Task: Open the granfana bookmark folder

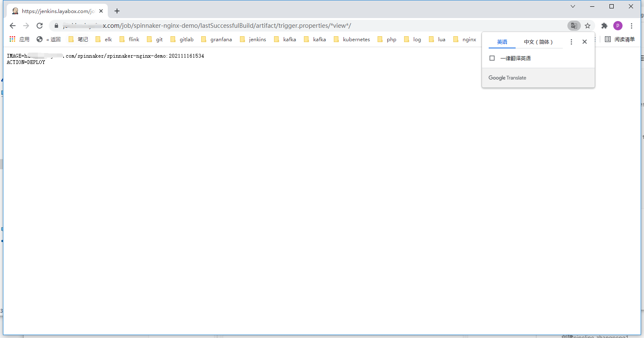Action: [x=216, y=39]
